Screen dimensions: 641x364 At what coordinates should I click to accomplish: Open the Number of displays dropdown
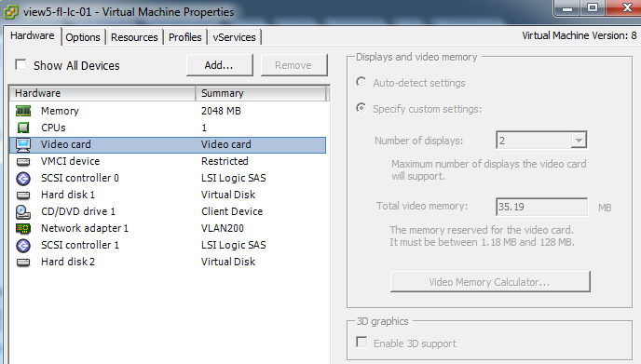pyautogui.click(x=541, y=141)
